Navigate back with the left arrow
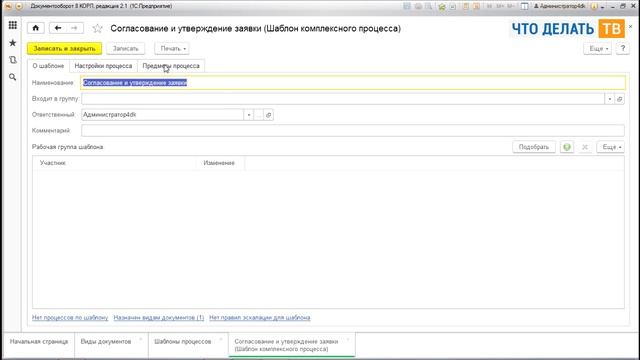The image size is (640, 360). [x=58, y=28]
